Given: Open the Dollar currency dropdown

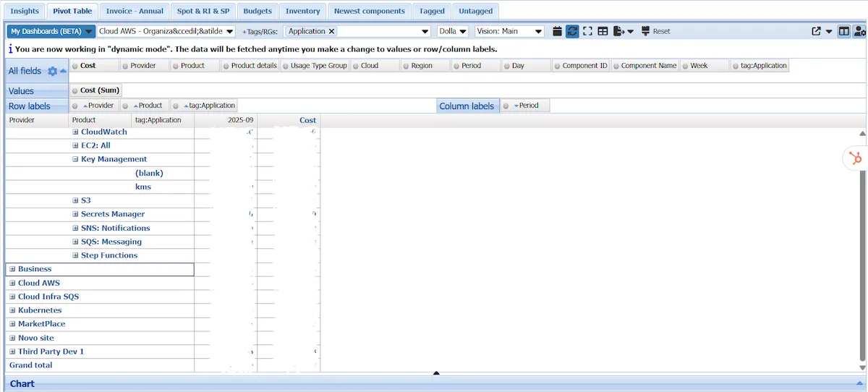Looking at the screenshot, I should [453, 31].
